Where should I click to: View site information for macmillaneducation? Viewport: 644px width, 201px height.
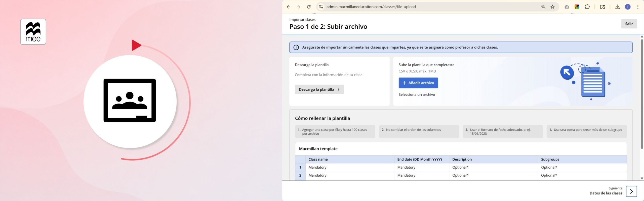pyautogui.click(x=321, y=7)
